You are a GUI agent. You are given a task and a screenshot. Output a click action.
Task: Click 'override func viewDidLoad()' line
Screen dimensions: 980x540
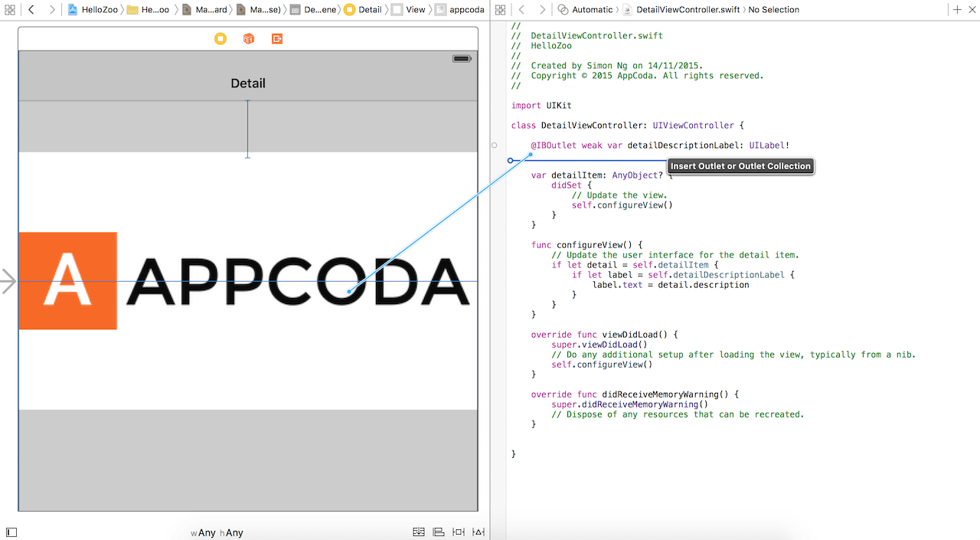coord(605,335)
